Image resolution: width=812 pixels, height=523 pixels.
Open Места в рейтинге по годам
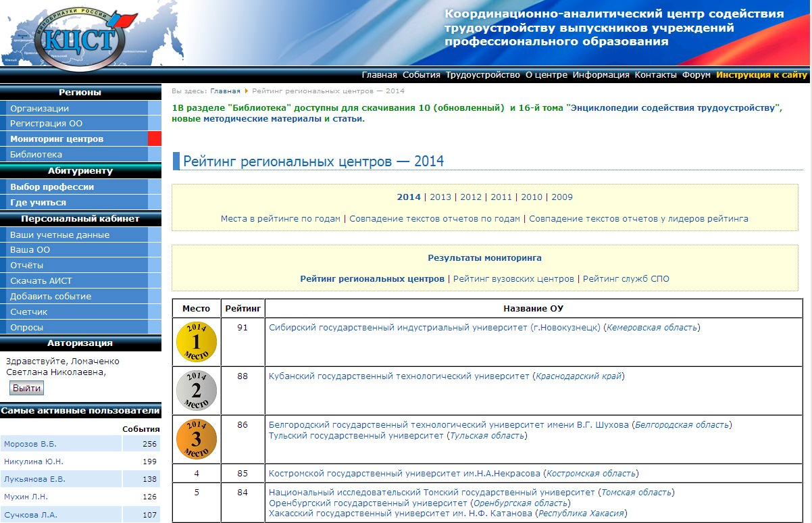click(x=282, y=219)
